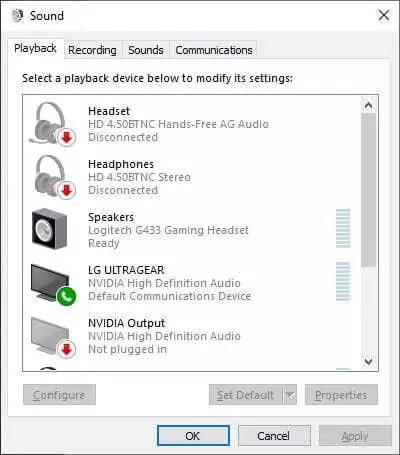This screenshot has width=400, height=455.
Task: Click the level meter beside LG ULTRAGEAR
Action: (343, 282)
